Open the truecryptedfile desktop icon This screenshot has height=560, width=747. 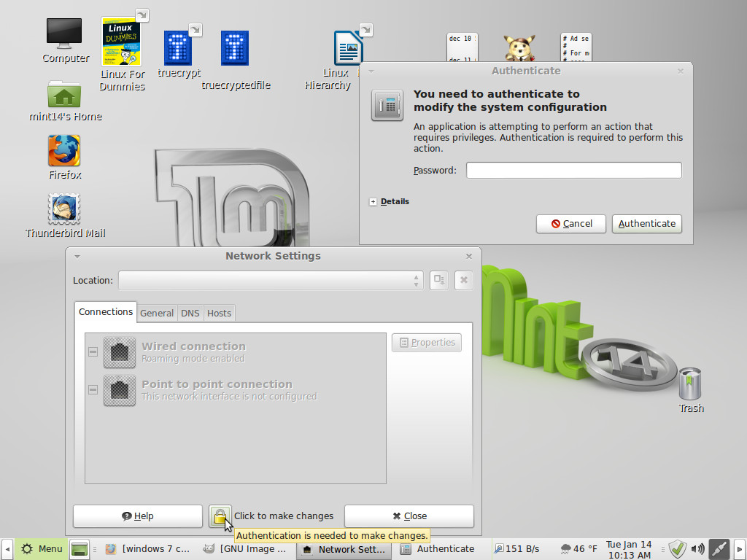[x=235, y=49]
